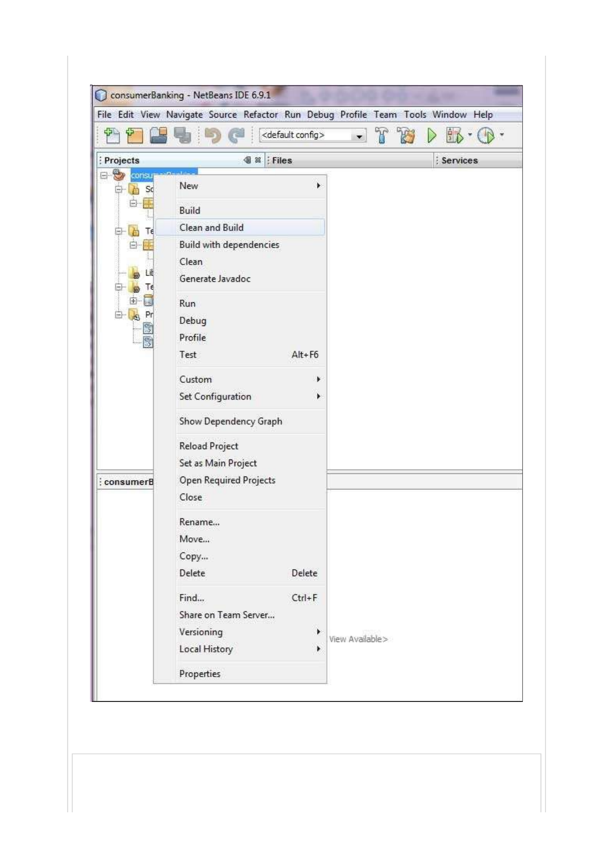Choose Set as Main Project

[x=240, y=463]
